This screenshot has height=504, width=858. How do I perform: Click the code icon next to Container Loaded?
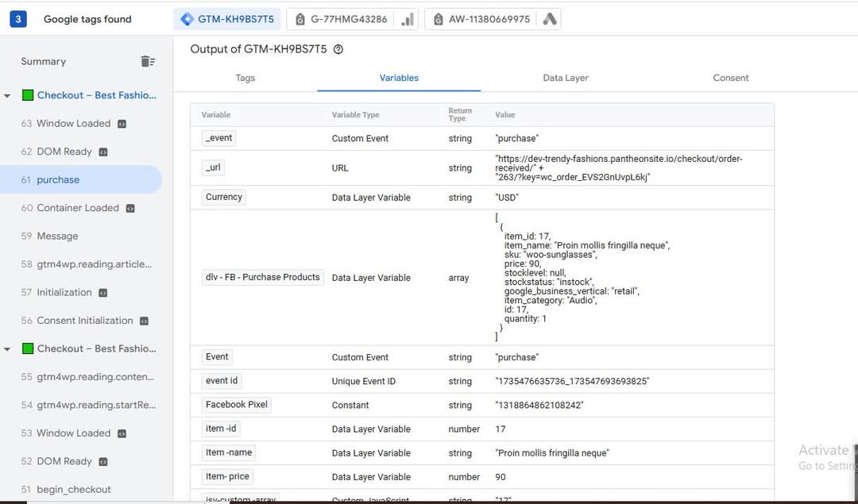coord(130,208)
